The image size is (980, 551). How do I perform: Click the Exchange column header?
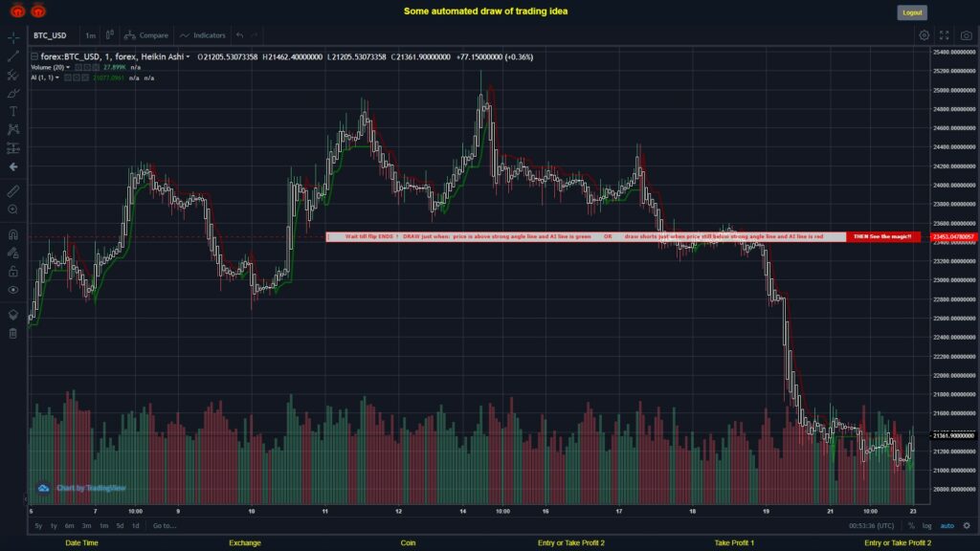245,543
